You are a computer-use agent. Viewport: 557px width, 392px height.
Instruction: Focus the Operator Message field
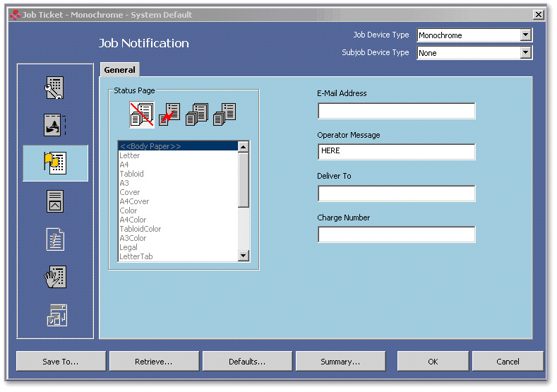396,152
